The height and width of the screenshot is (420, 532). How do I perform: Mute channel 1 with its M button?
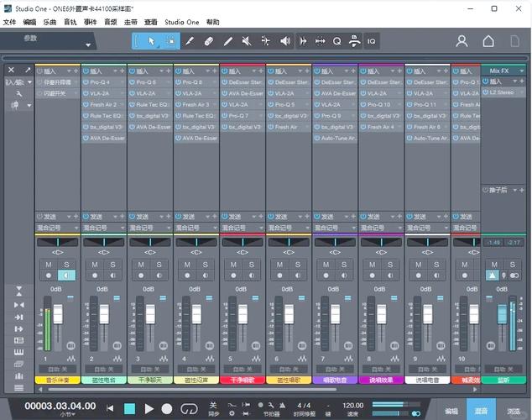pos(49,265)
